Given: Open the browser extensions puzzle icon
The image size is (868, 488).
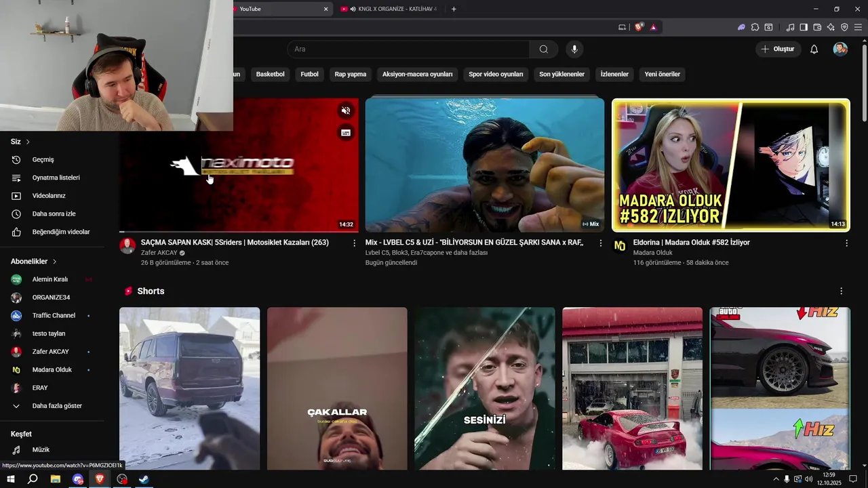Looking at the screenshot, I should tap(755, 27).
